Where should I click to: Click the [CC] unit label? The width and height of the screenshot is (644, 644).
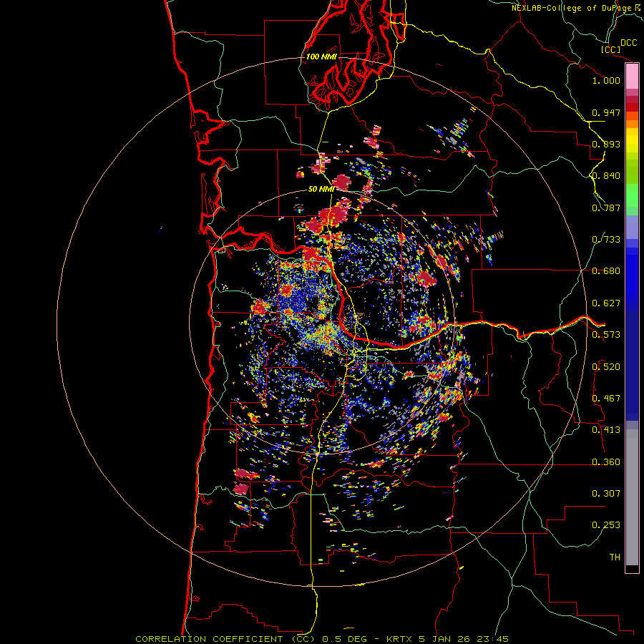[x=611, y=49]
